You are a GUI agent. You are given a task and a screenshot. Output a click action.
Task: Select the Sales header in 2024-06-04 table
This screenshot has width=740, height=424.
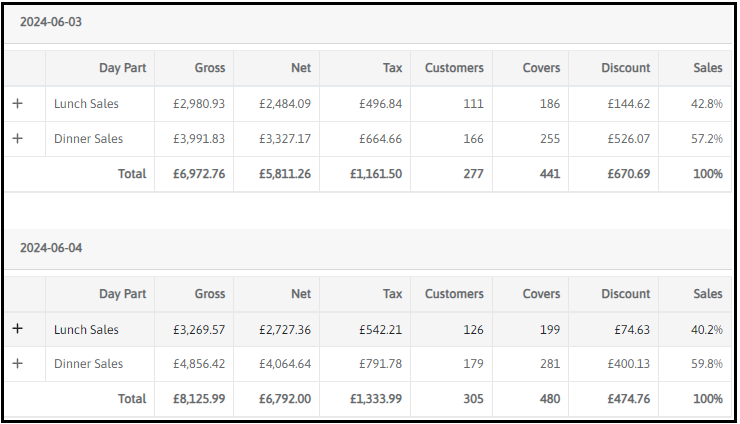[x=708, y=294]
